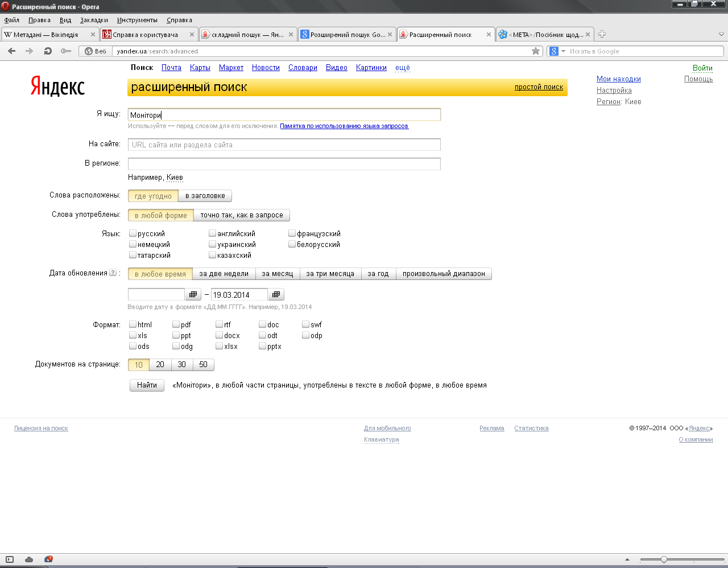Viewport: 728px width, 568px height.
Task: Check the html format checkbox
Action: pyautogui.click(x=133, y=324)
